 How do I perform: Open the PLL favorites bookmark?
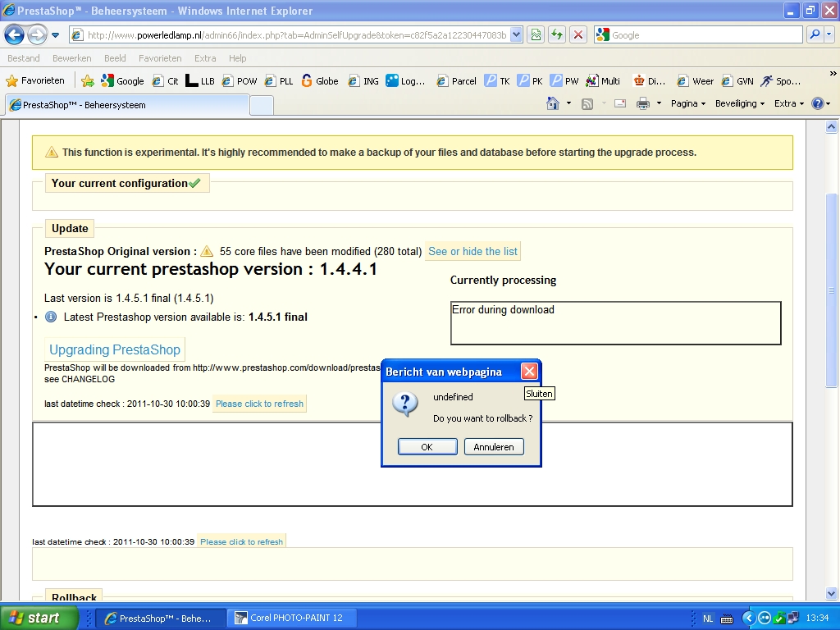(x=279, y=81)
